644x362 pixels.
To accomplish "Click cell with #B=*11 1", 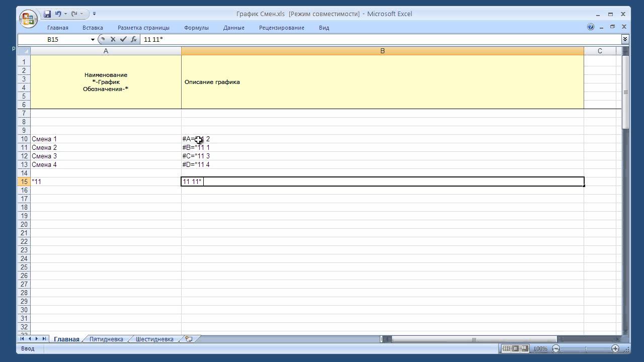I will point(382,148).
